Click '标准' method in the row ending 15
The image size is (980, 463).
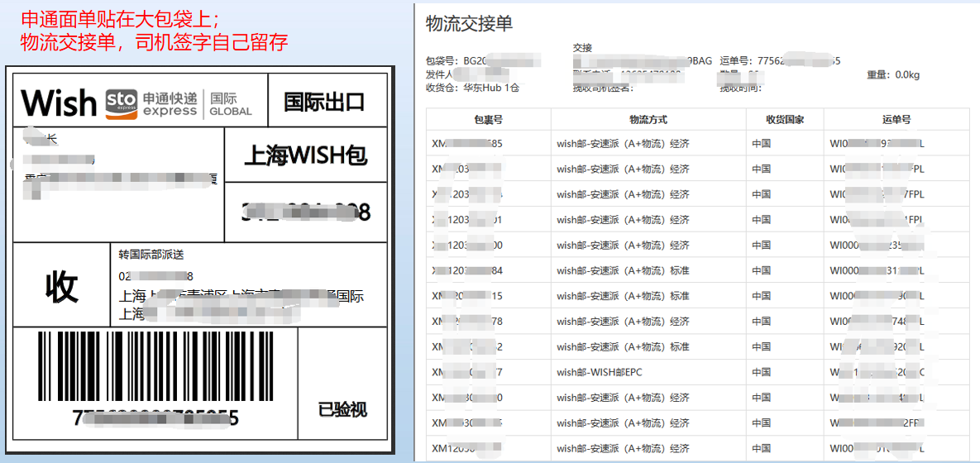(679, 296)
